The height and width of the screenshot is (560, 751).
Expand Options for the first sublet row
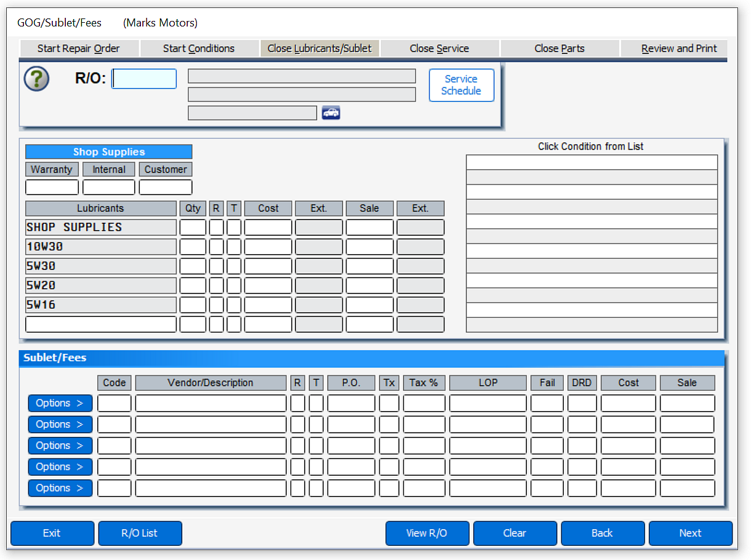click(60, 403)
